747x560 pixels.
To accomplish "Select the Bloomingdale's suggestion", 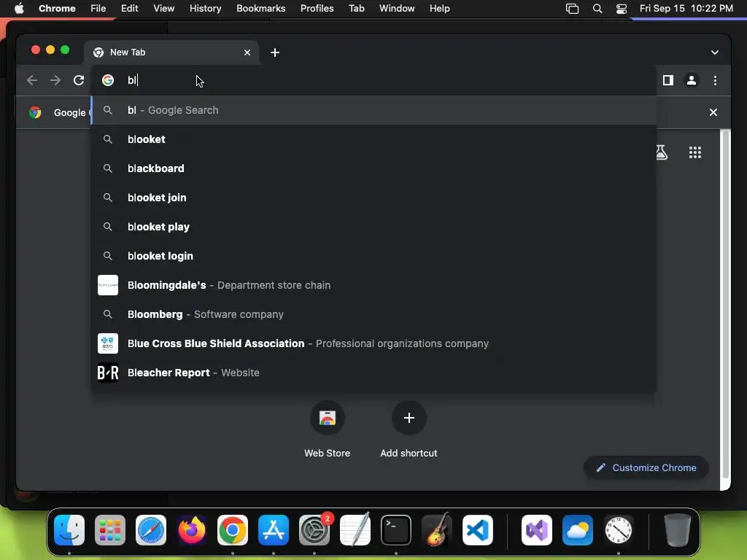I will click(374, 285).
